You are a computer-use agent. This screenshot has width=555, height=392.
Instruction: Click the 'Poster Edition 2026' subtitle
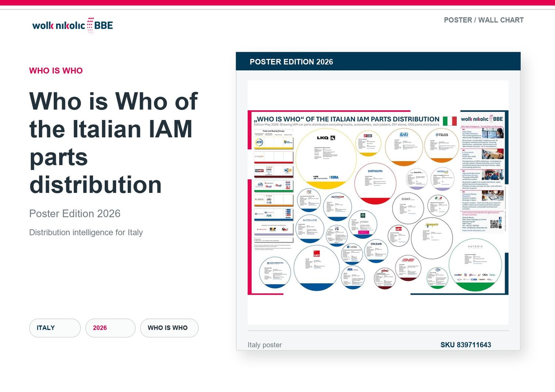click(75, 214)
